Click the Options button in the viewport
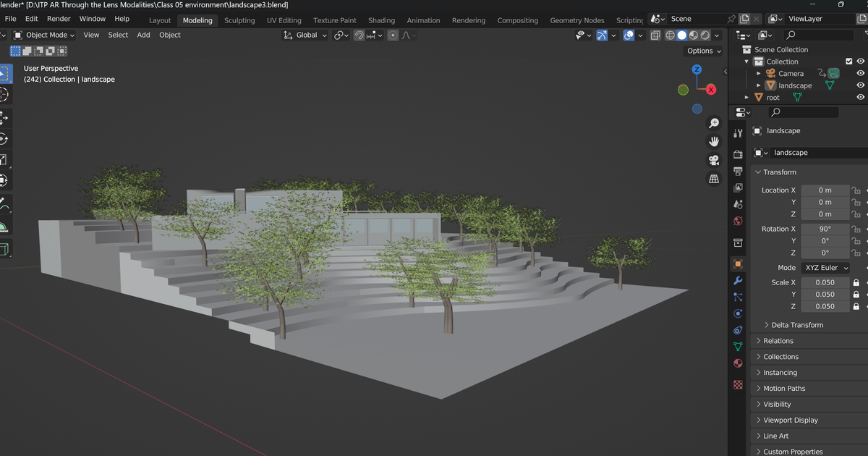 click(x=703, y=51)
